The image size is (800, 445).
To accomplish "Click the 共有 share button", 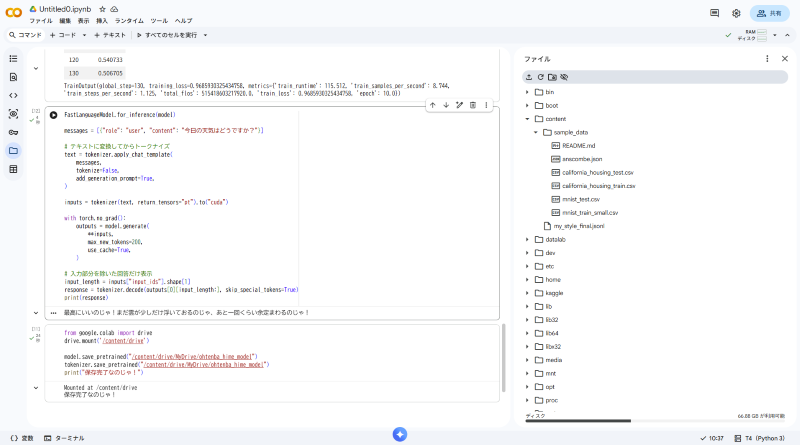I will 770,13.
